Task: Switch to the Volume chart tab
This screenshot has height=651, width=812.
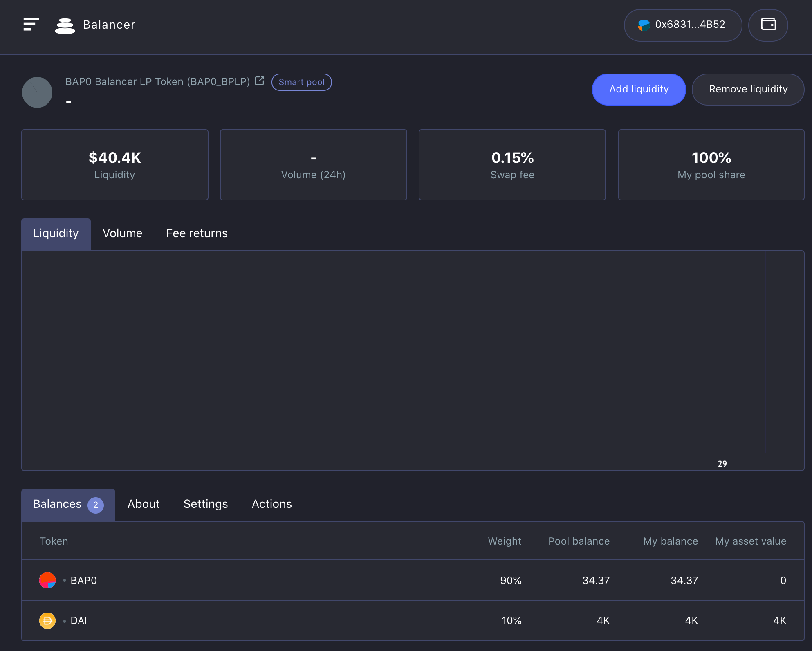Action: (122, 233)
